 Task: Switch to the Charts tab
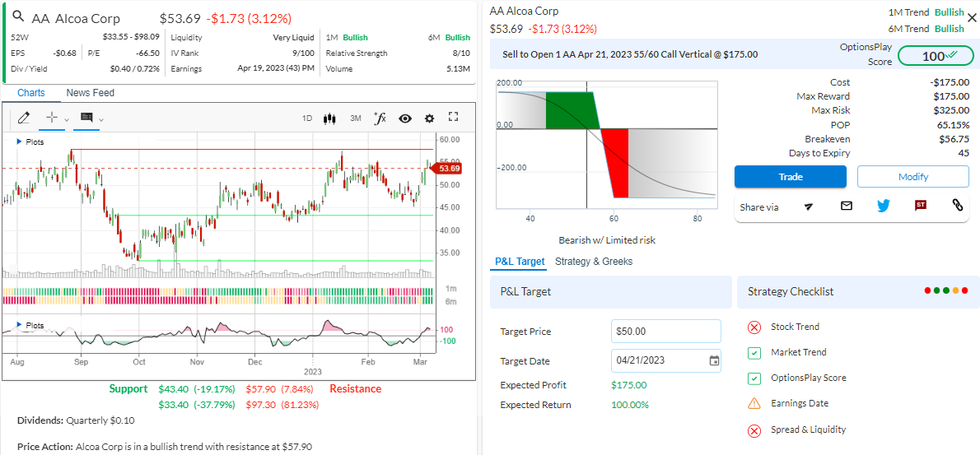pyautogui.click(x=31, y=93)
